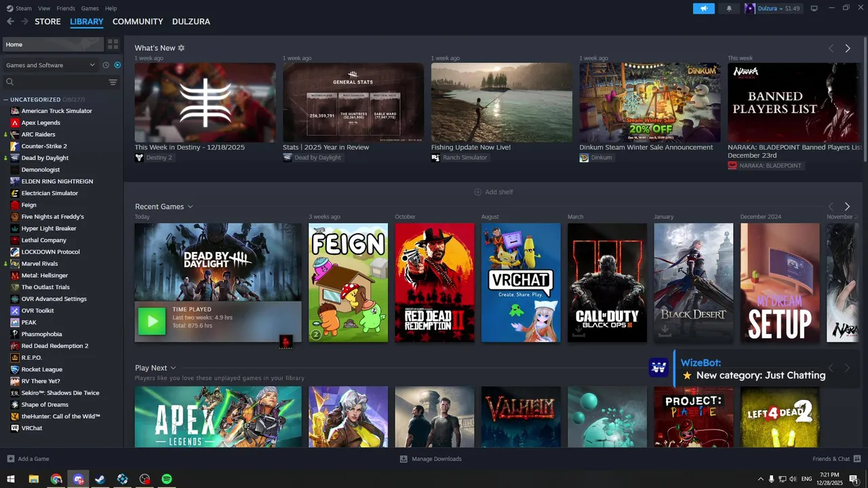868x488 pixels.
Task: Click the What's New settings gear
Action: pyautogui.click(x=181, y=48)
